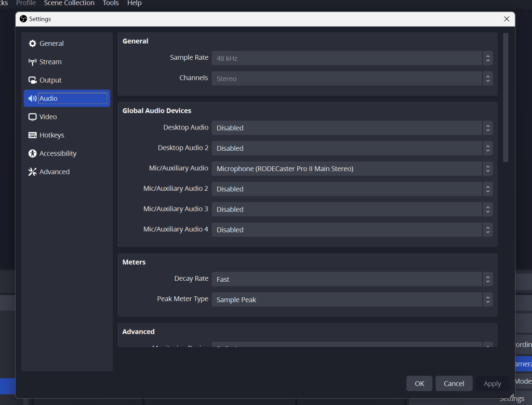Click the OBS logo in Settings title bar
The image size is (532, 405).
click(x=23, y=19)
